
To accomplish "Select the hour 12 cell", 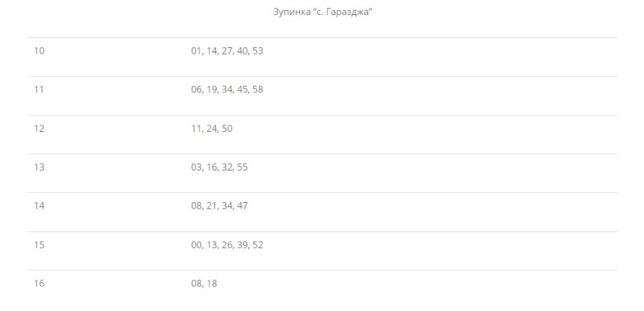I will click(x=39, y=128).
